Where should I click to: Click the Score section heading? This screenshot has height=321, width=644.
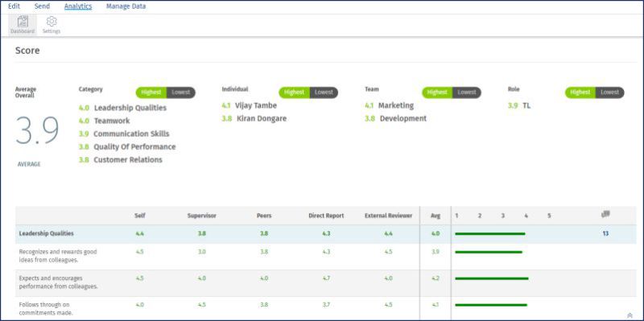point(27,51)
